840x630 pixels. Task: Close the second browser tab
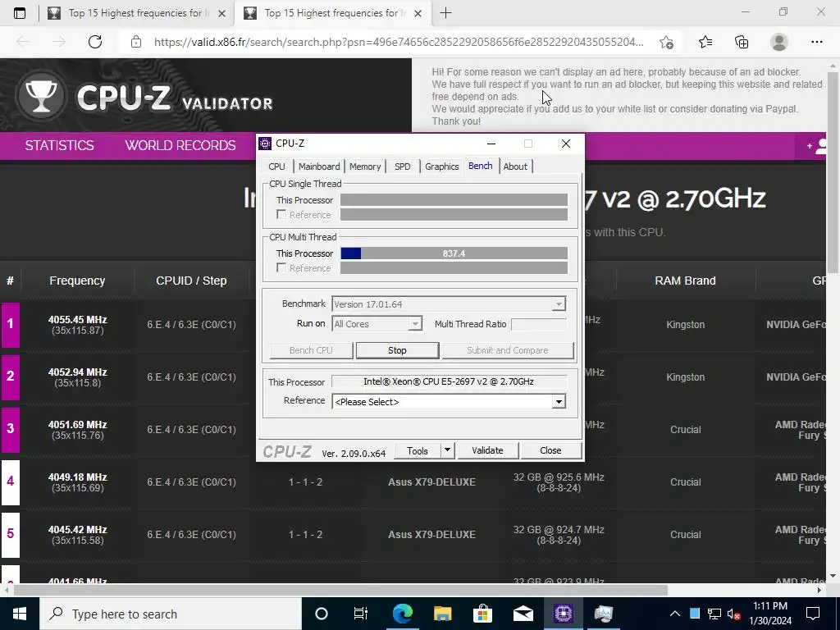418,13
